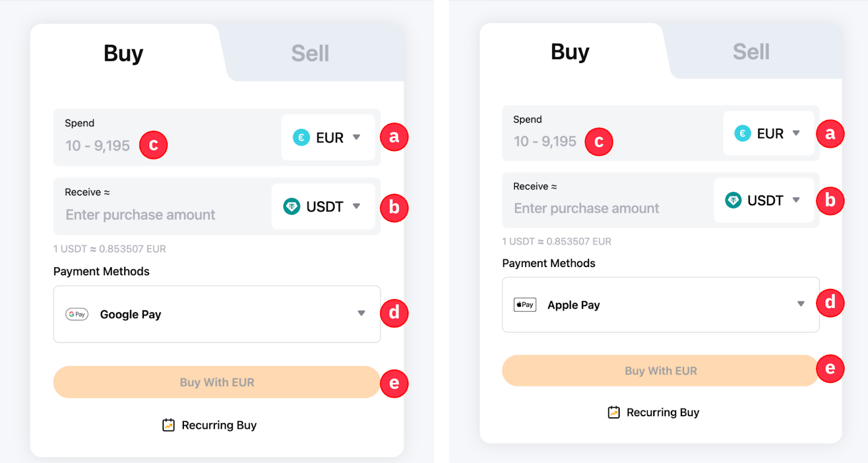This screenshot has width=868, height=463.
Task: Select the Google Pay logo icon
Action: 76,314
